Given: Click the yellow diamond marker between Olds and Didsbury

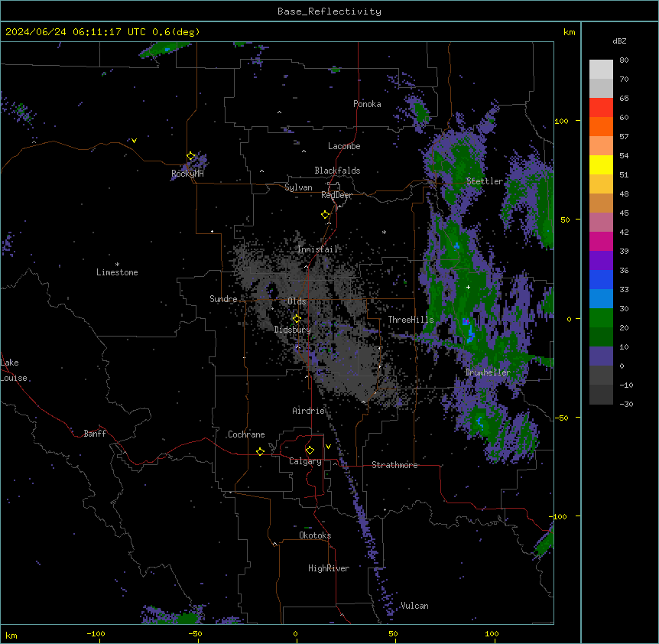Looking at the screenshot, I should point(297,318).
